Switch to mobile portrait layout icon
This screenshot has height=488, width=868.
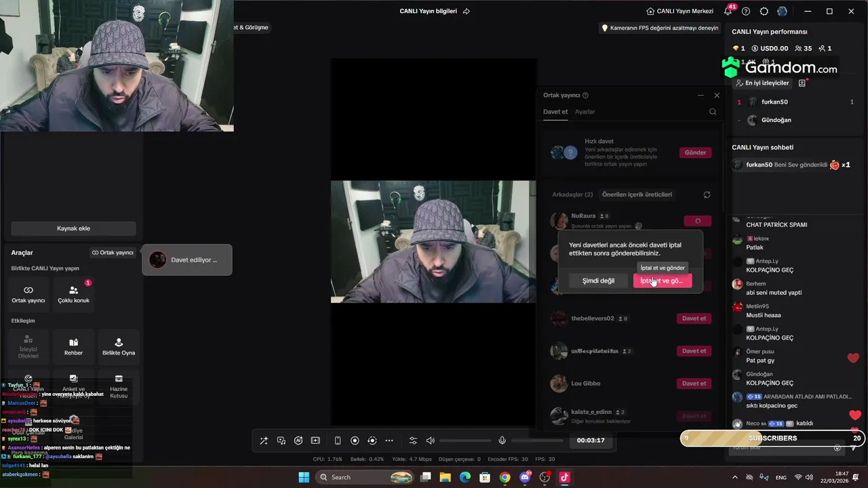tap(338, 441)
